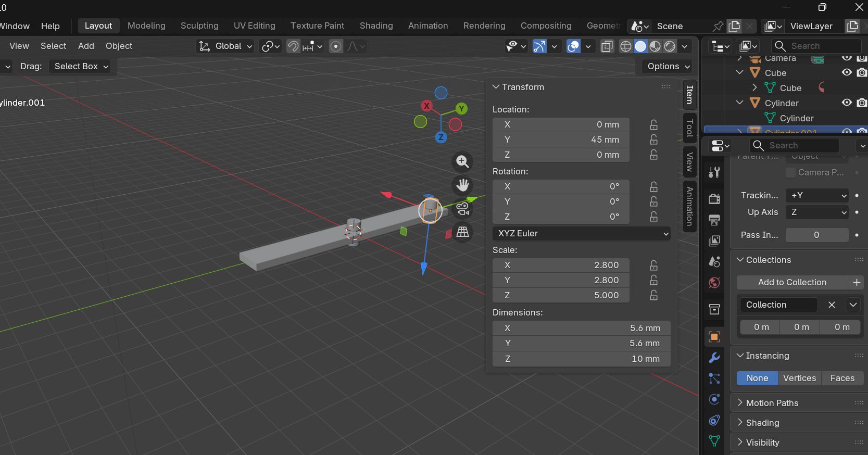
Task: Switch perspective/orthographic with the grid icon
Action: coord(462,232)
